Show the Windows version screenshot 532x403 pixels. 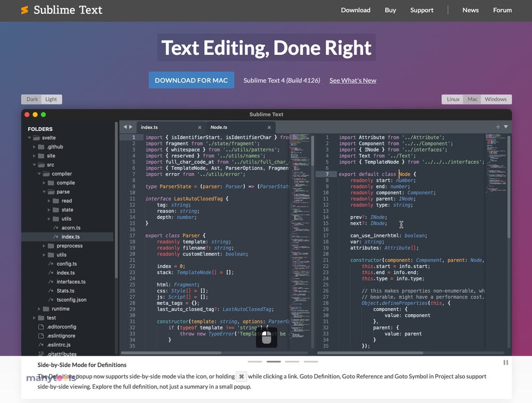(x=496, y=99)
